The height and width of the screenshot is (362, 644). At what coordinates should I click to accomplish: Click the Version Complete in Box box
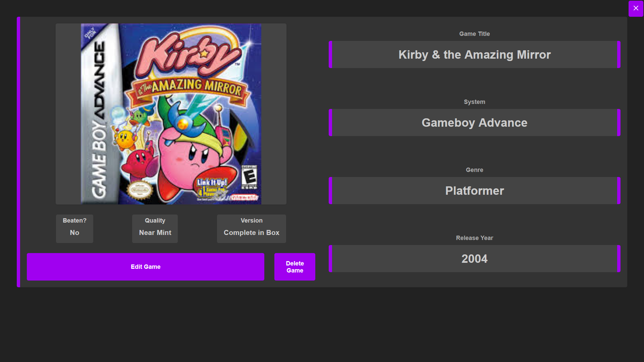coord(252,229)
